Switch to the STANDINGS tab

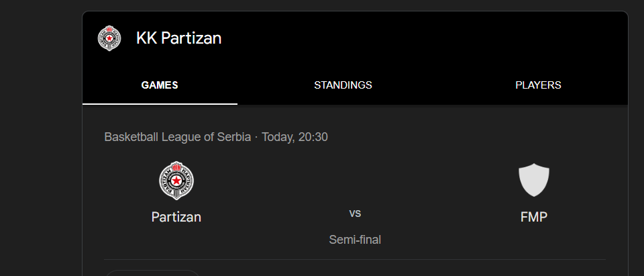click(343, 85)
